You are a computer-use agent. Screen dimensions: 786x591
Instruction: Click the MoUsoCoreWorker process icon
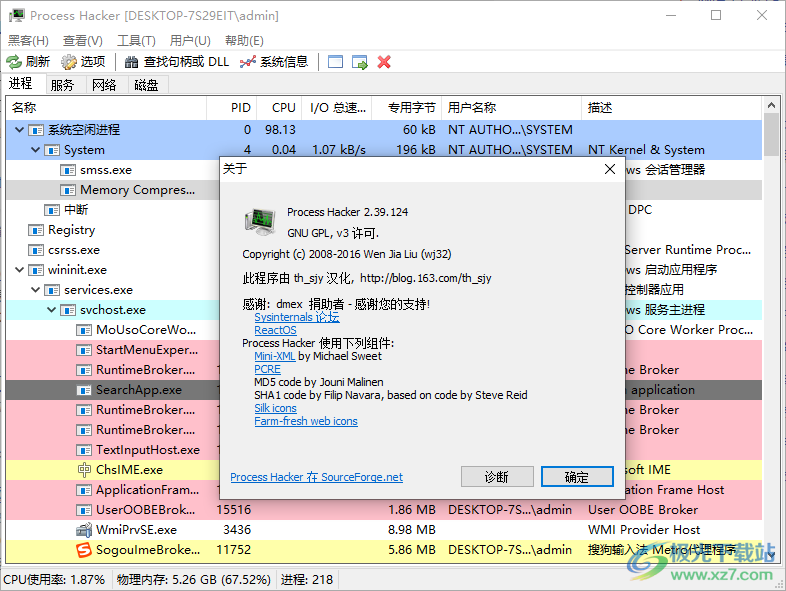coord(84,330)
